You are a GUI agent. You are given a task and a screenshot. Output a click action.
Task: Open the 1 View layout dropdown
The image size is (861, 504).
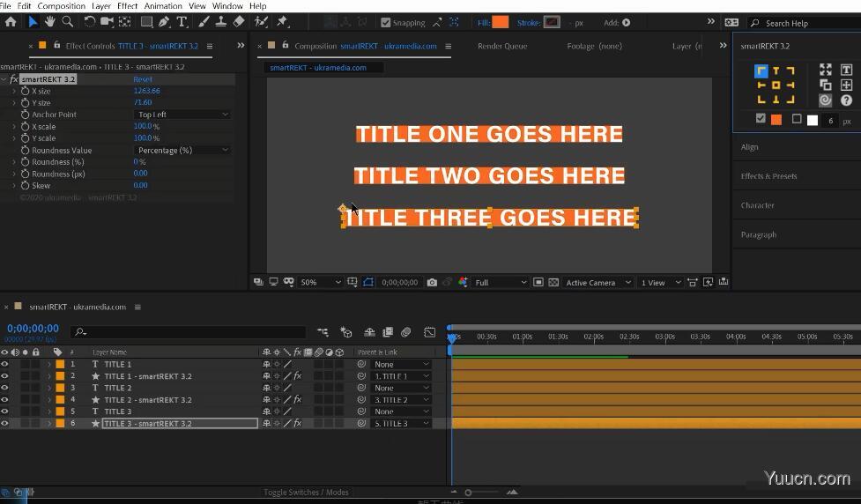(661, 282)
